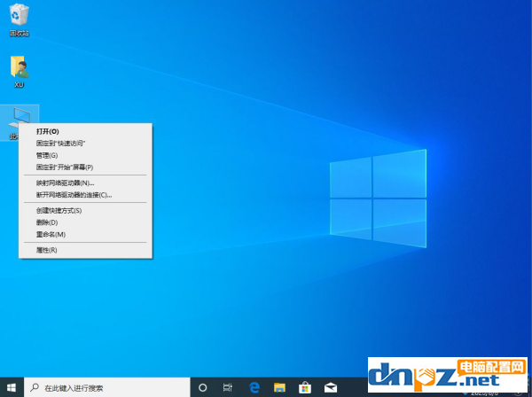The height and width of the screenshot is (397, 532).
Task: Click the Cortana circle icon
Action: pyautogui.click(x=202, y=387)
